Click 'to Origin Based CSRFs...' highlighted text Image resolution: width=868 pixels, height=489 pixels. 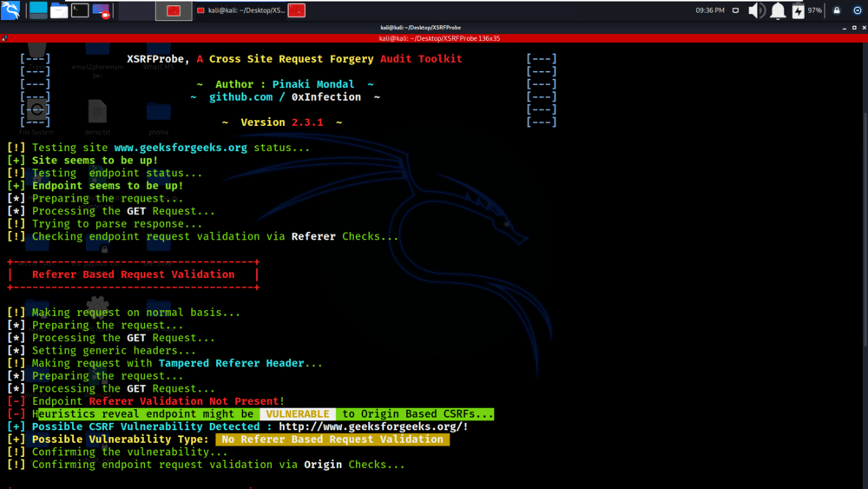tap(418, 414)
